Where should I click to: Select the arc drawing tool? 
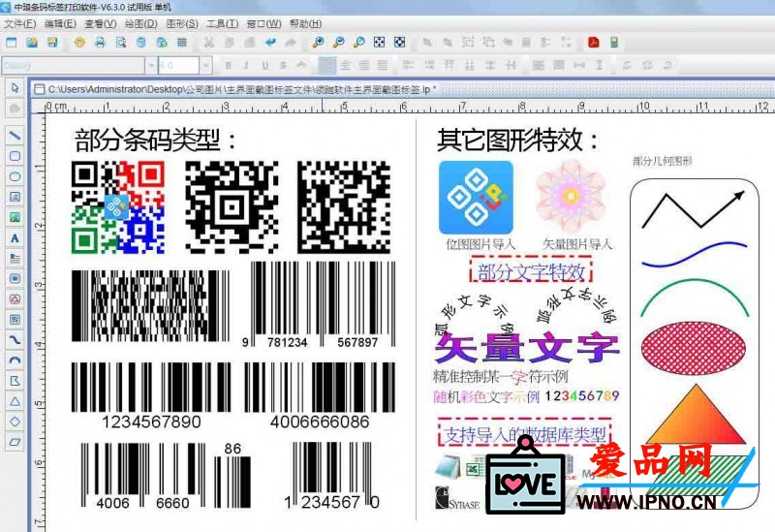[15, 360]
